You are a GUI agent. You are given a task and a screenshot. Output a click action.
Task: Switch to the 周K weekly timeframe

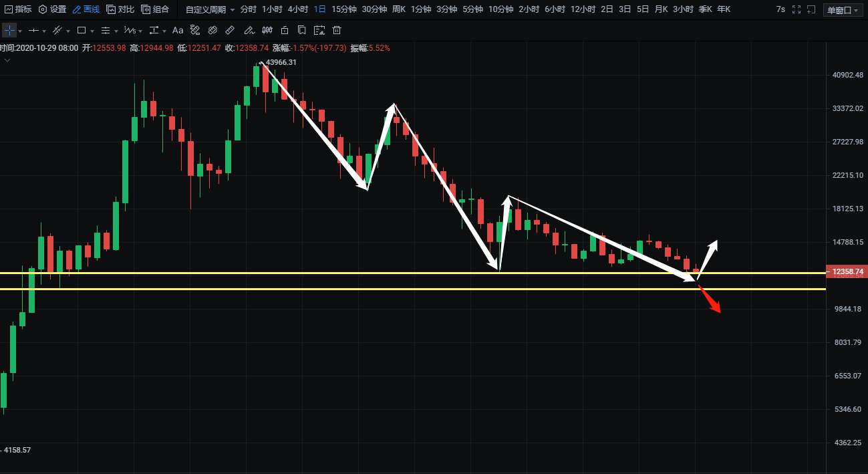click(398, 9)
